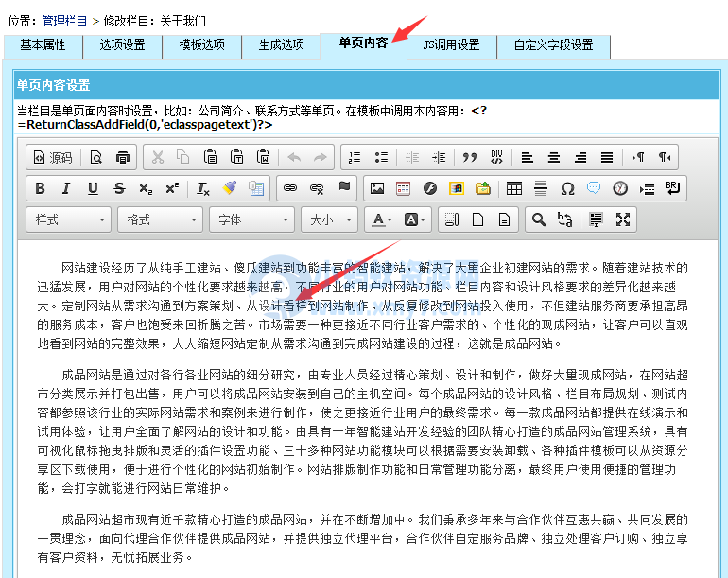Insert a table into the editor
This screenshot has width=728, height=578.
514,188
